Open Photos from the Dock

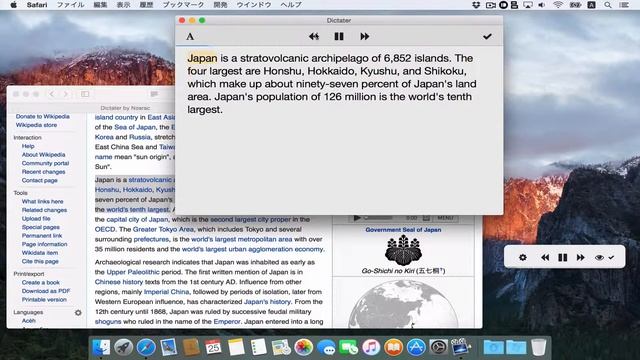click(303, 347)
